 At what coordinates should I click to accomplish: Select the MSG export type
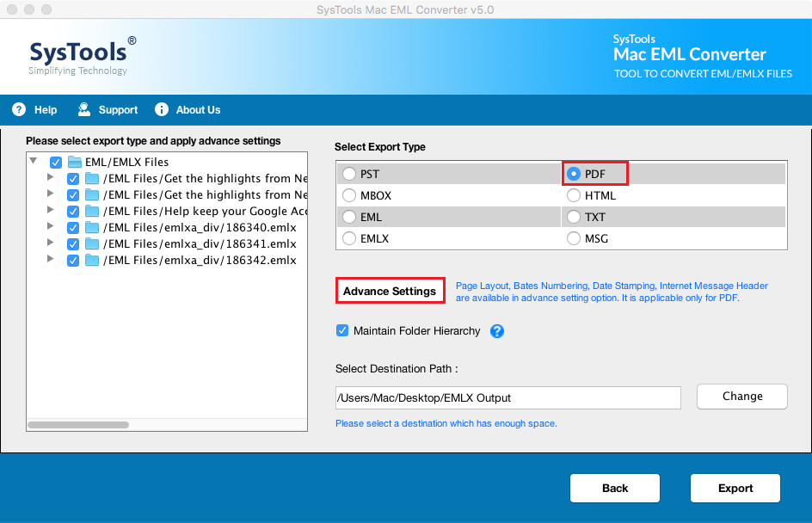click(x=574, y=239)
